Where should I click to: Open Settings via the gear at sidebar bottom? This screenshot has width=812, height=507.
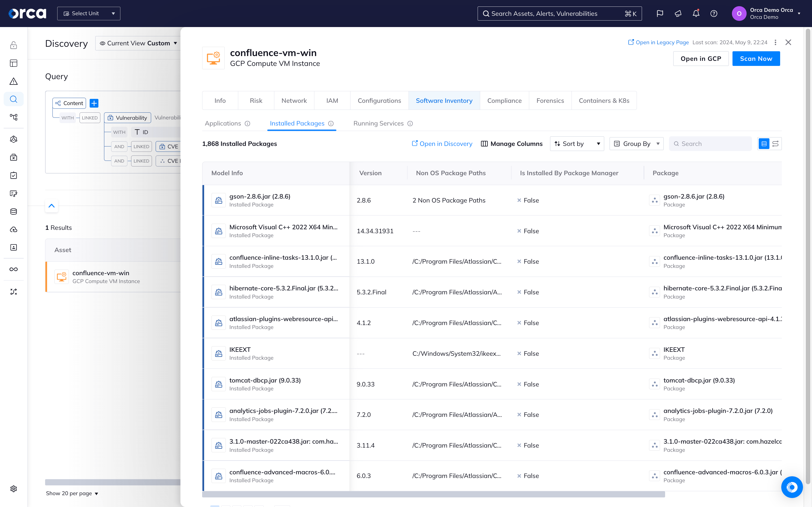pos(14,489)
